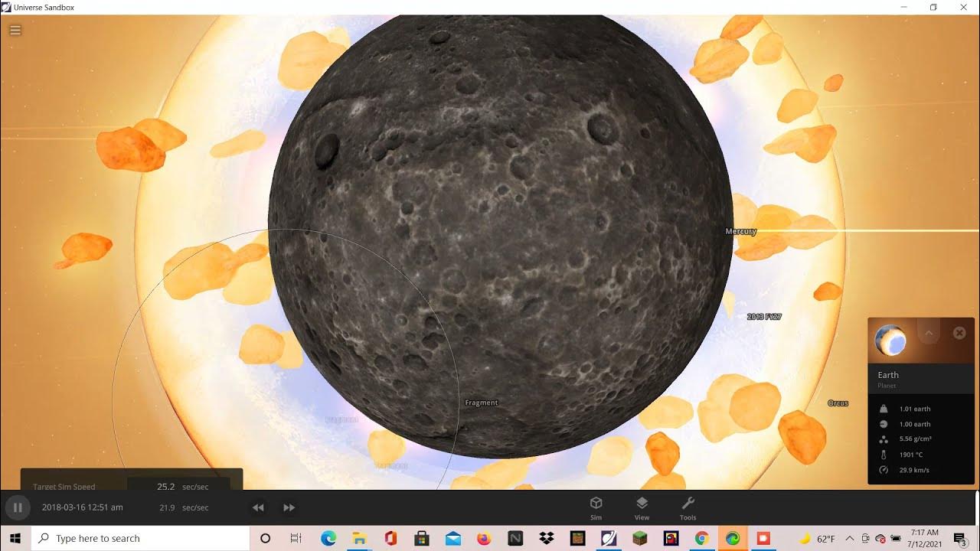This screenshot has width=980, height=551.
Task: Open the pixelated brown block app in taskbar
Action: coord(578,538)
